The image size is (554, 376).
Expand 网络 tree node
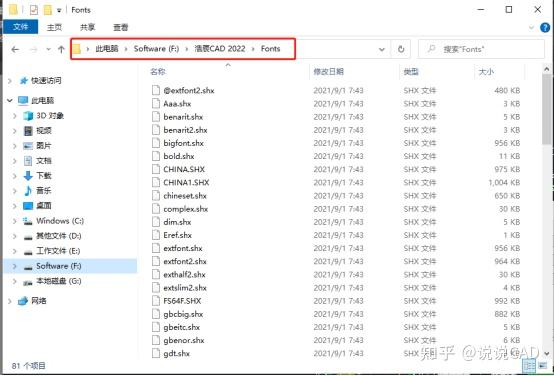click(10, 301)
